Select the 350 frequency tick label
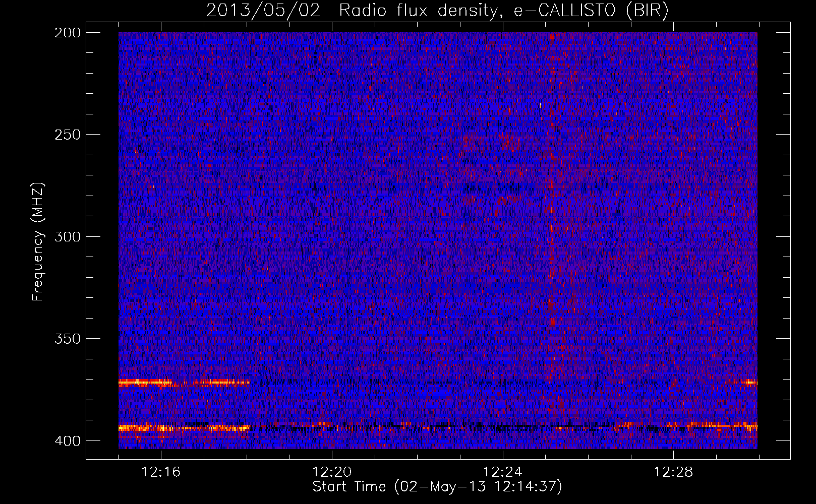Image resolution: width=816 pixels, height=504 pixels. [67, 339]
